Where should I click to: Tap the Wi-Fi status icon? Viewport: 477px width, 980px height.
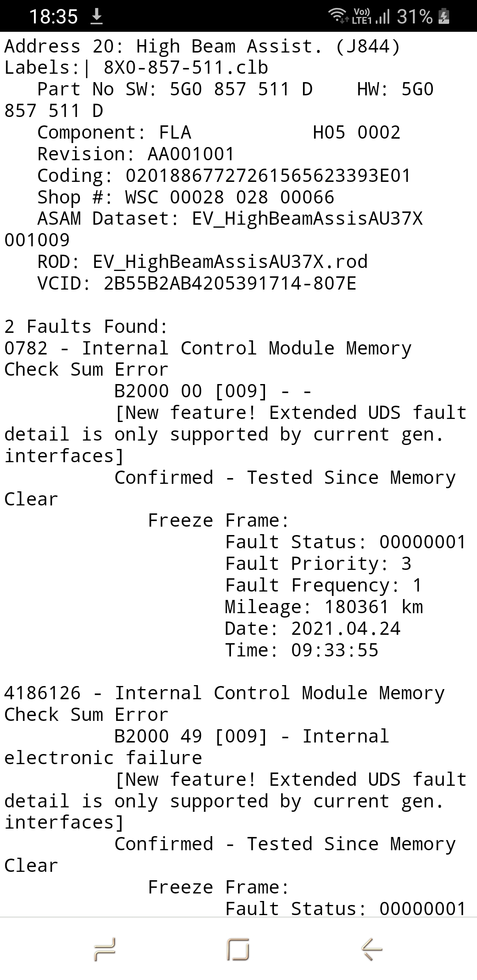[x=338, y=16]
